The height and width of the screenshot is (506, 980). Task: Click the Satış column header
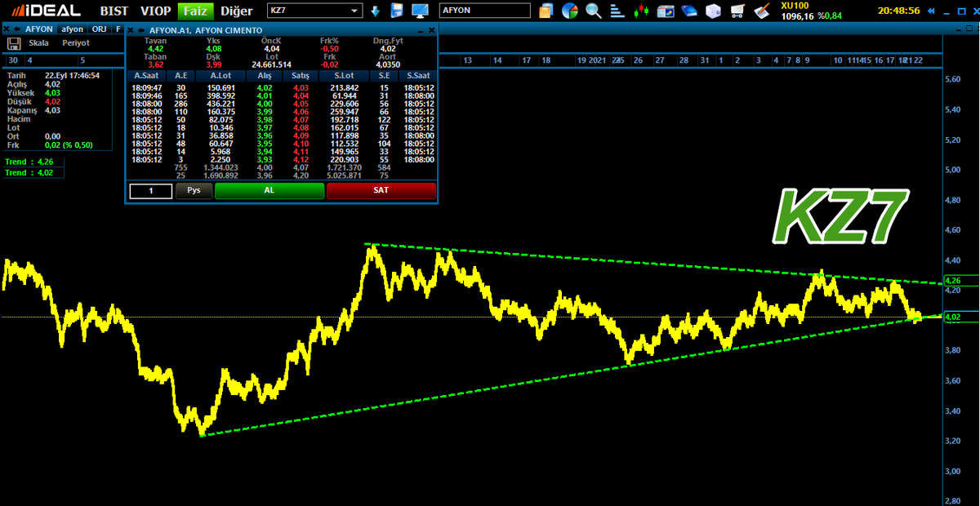pos(301,74)
